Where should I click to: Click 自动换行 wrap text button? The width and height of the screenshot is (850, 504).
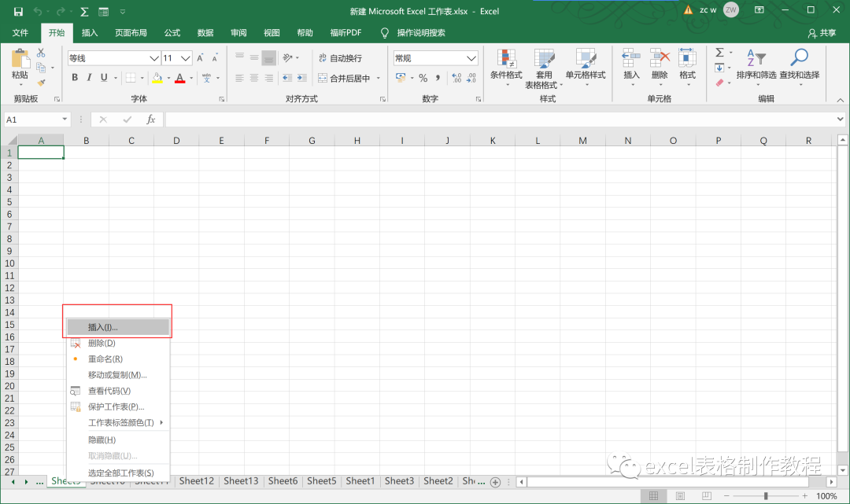[x=340, y=58]
